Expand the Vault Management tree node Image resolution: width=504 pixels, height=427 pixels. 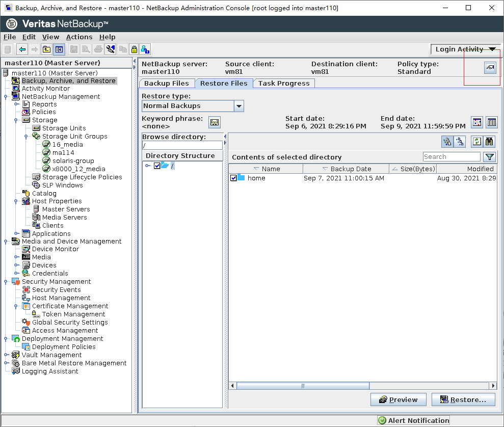(6, 355)
